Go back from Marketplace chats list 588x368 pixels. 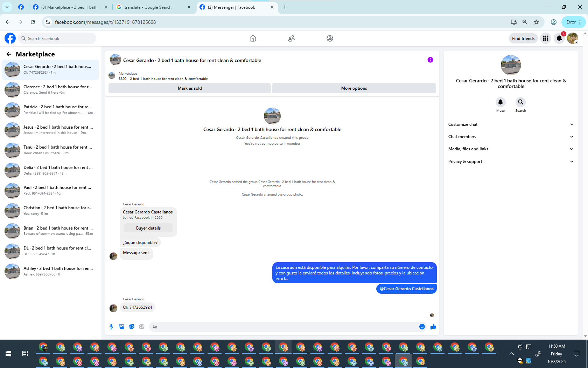coord(9,54)
